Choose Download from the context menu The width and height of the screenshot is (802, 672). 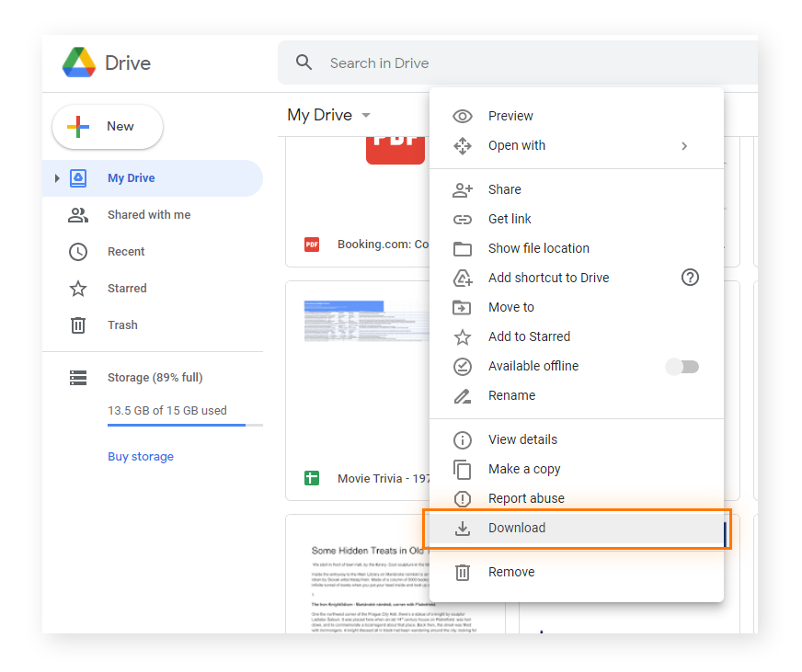pos(517,528)
